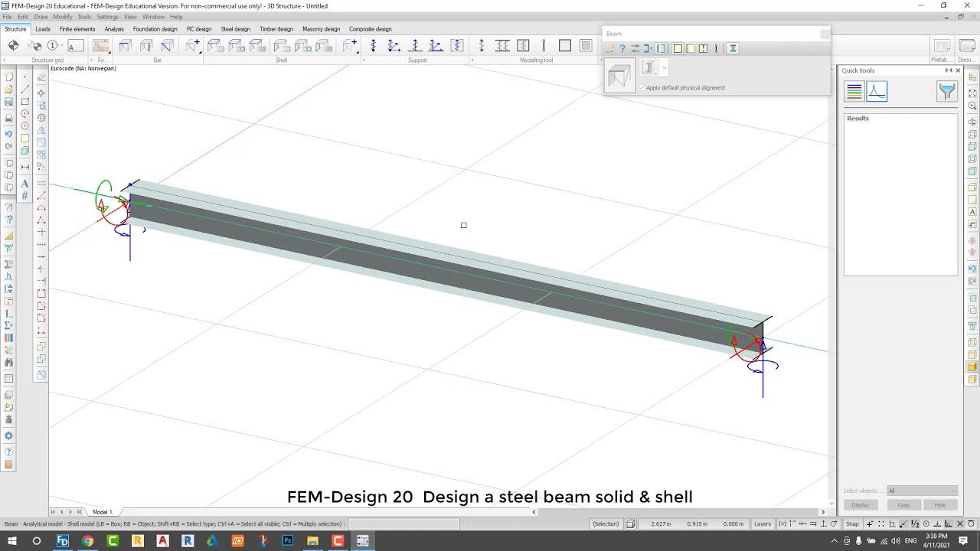Show hidden system tray icons chevron
This screenshot has width=980, height=551.
coord(835,541)
